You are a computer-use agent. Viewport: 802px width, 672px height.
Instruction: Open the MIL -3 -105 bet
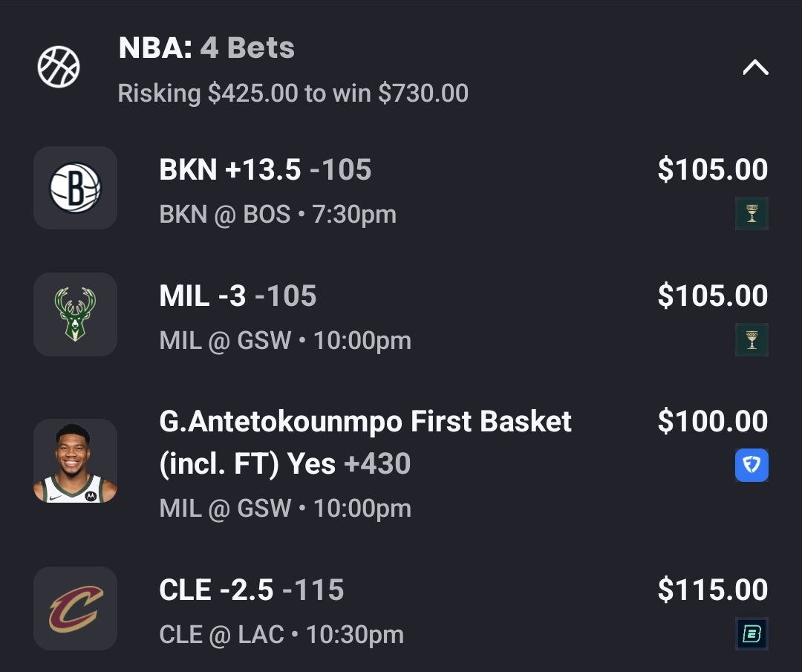(238, 296)
